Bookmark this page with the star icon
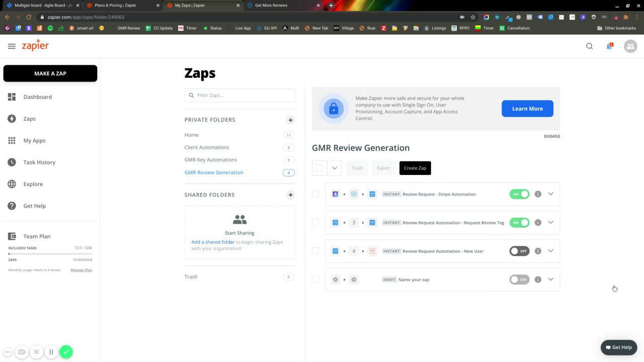This screenshot has width=644, height=362. tap(473, 17)
